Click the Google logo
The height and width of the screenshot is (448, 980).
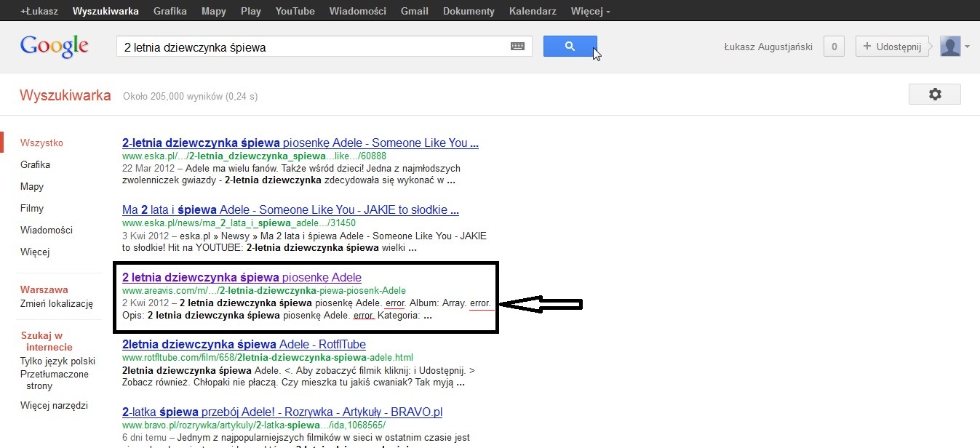(55, 47)
